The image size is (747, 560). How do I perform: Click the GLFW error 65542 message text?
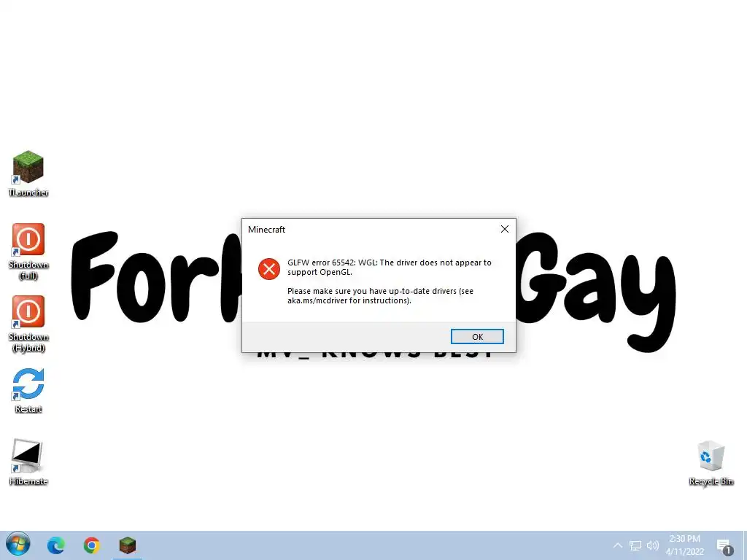point(390,267)
